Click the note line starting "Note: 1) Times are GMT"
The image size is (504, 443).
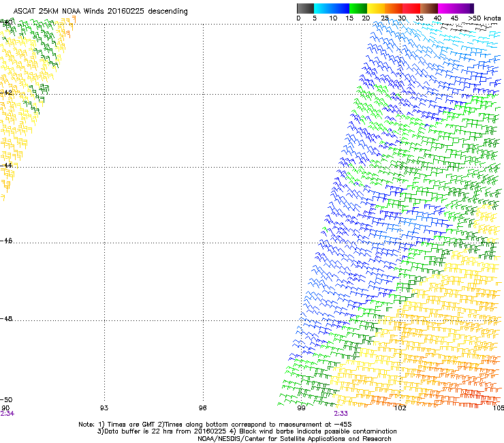[215, 425]
